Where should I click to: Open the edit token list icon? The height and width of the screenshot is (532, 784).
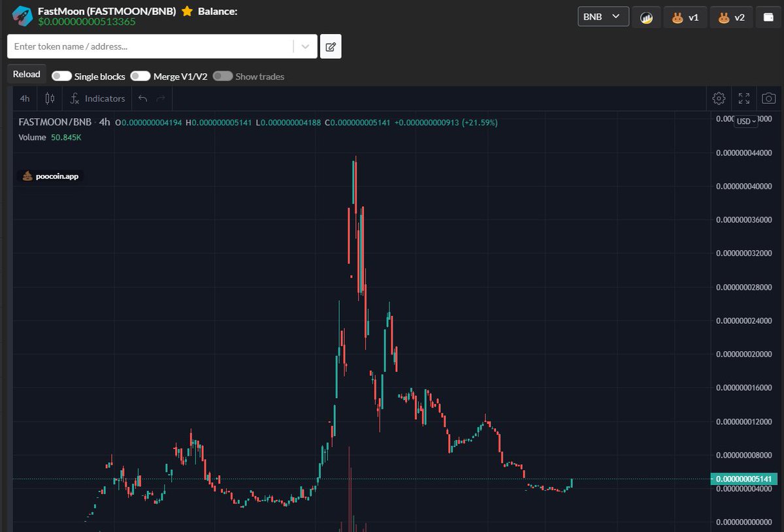coord(331,46)
